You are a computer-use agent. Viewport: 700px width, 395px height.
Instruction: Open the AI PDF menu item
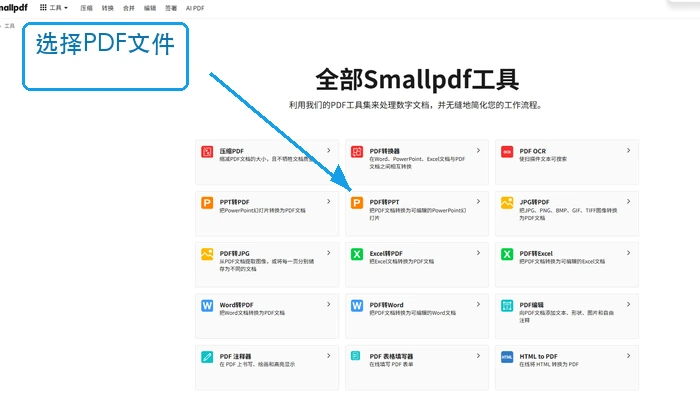(x=195, y=8)
